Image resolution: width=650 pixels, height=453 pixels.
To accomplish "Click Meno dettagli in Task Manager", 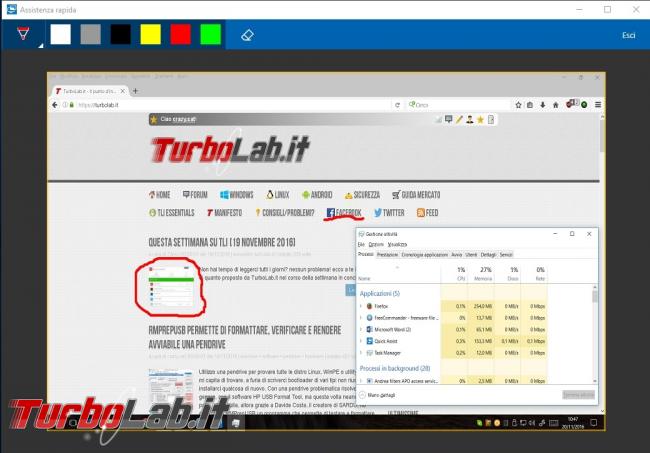I will 377,395.
